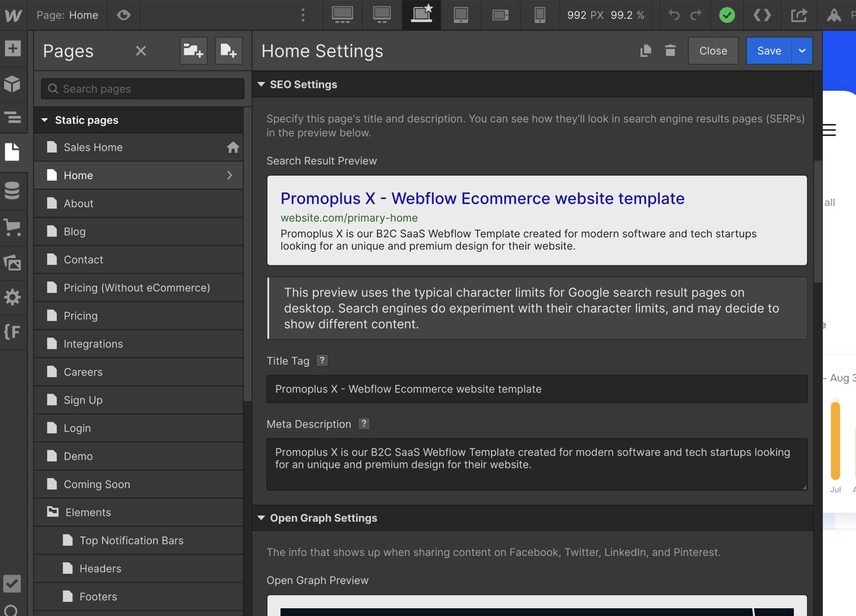
Task: Click the share export icon
Action: (799, 15)
